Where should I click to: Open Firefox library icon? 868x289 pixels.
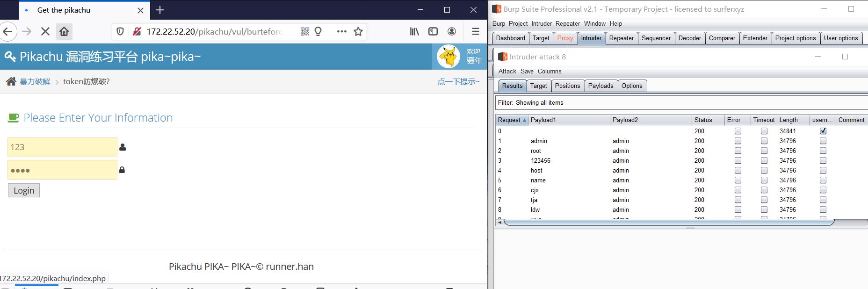click(414, 31)
